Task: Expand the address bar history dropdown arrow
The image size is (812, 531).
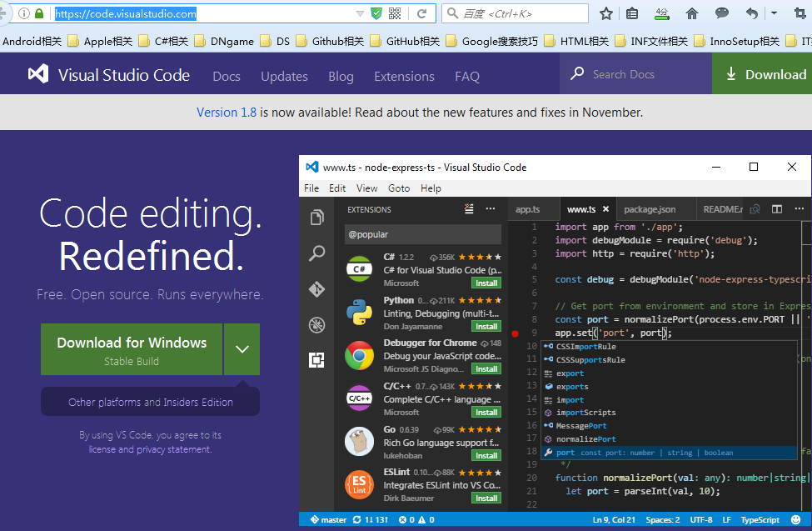Action: (360, 14)
